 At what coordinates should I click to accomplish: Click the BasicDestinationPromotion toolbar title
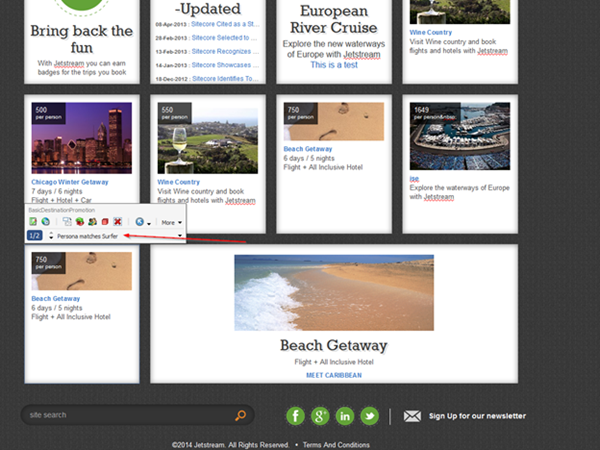tap(62, 210)
